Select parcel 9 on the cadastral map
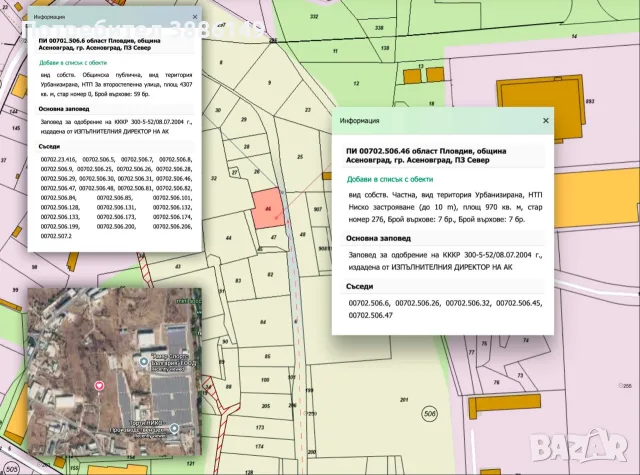This screenshot has width=640, height=475. point(269,83)
